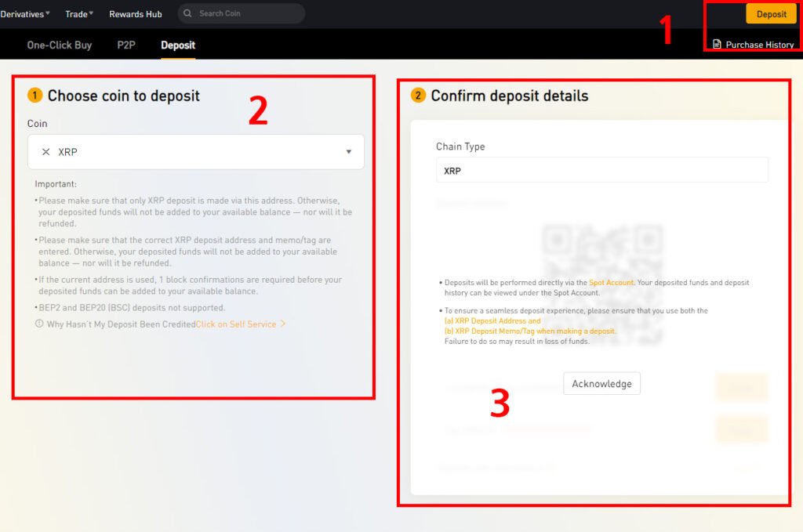The width and height of the screenshot is (803, 532).
Task: Click the step 2 number badge
Action: pos(418,95)
